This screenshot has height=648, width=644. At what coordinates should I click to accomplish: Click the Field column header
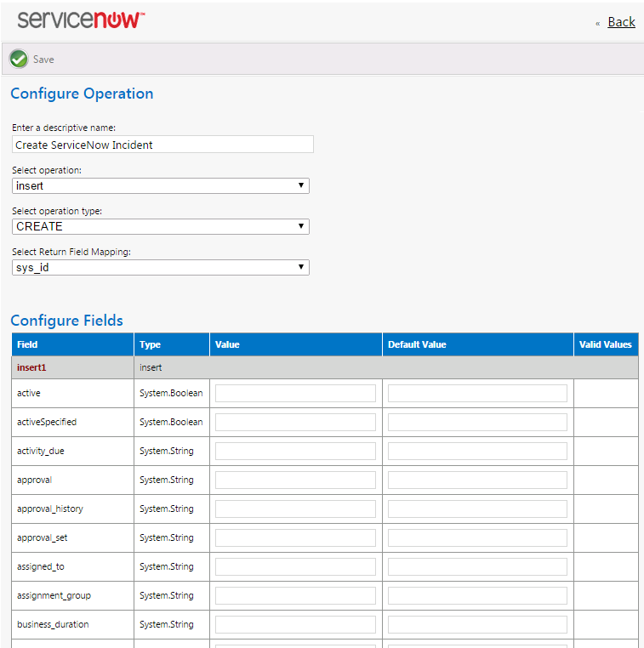click(x=28, y=344)
